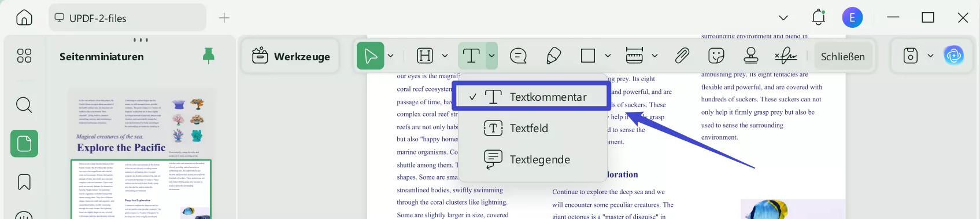The height and width of the screenshot is (219, 980).
Task: Select the cursor selection tool
Action: pyautogui.click(x=371, y=56)
